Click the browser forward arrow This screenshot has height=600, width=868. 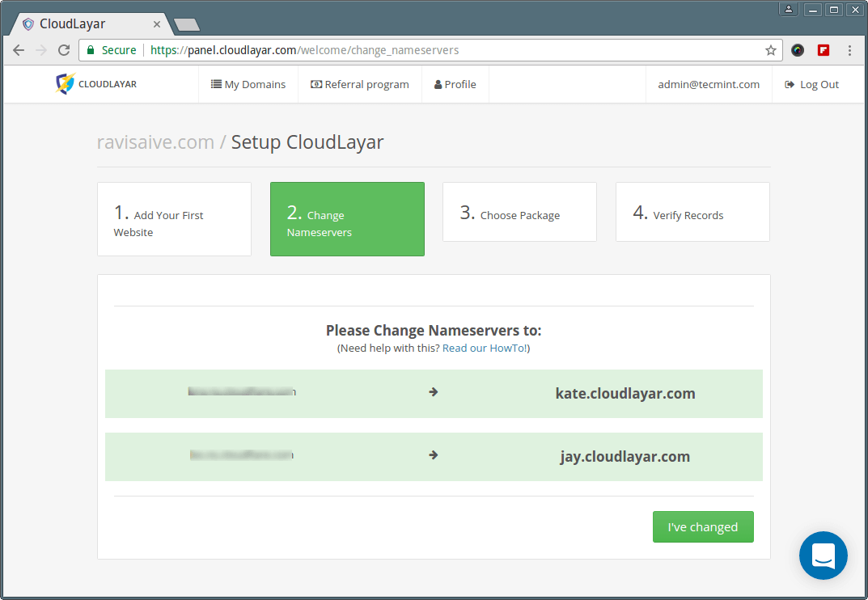pyautogui.click(x=41, y=50)
